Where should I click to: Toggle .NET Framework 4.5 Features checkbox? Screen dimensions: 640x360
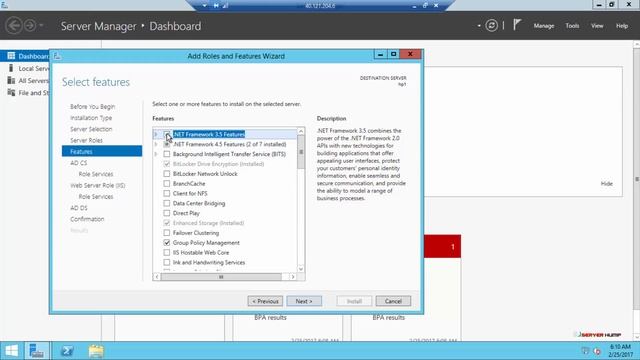[167, 144]
